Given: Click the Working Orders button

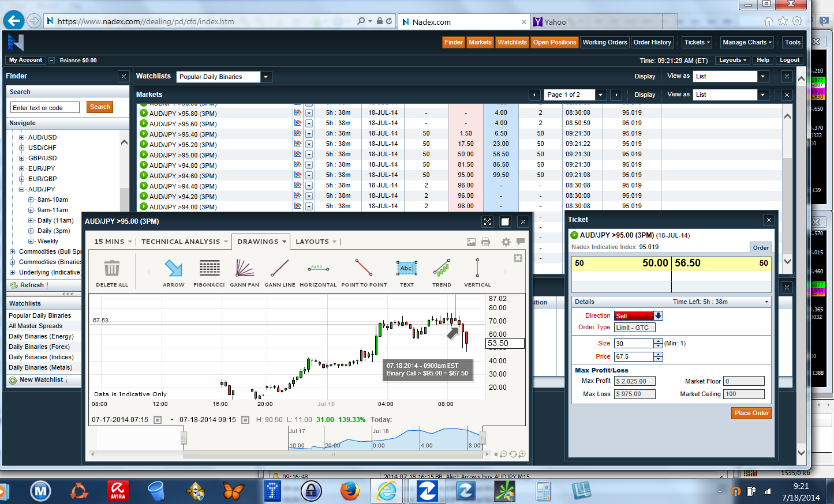Looking at the screenshot, I should [604, 42].
